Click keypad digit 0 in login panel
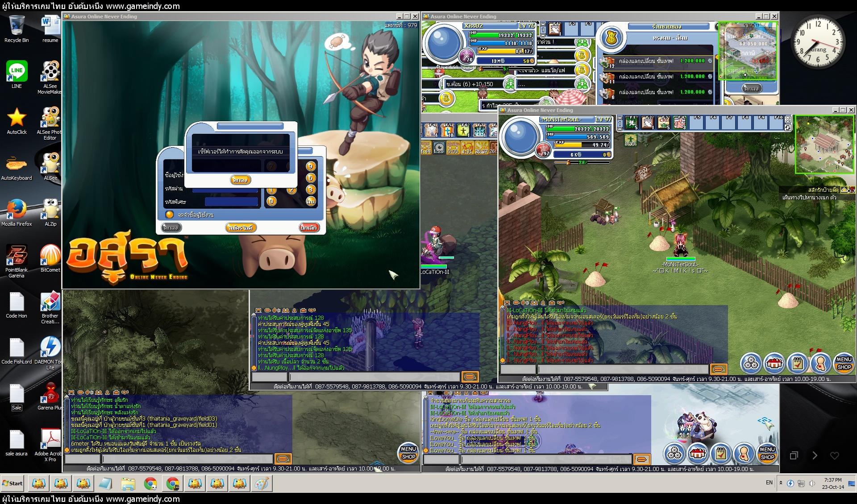The image size is (857, 504). pyautogui.click(x=271, y=201)
